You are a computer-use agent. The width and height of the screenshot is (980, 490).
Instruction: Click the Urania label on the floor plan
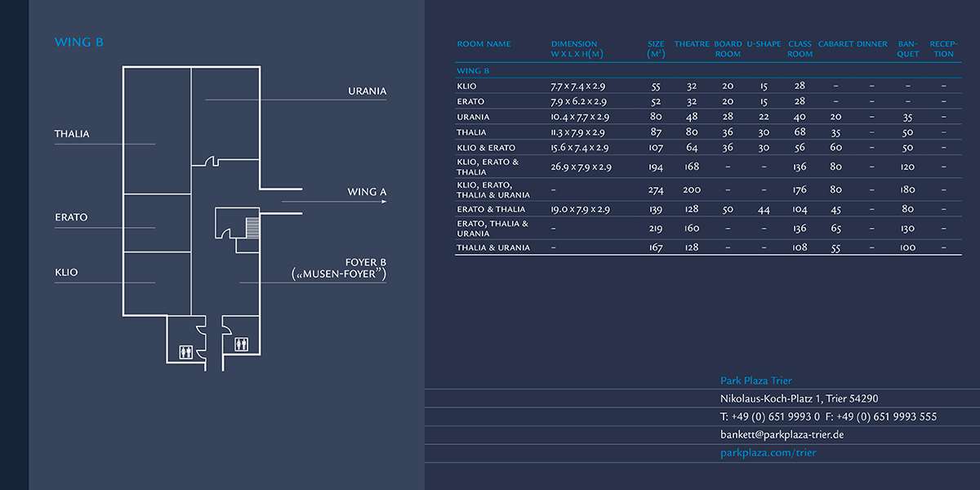[x=367, y=91]
